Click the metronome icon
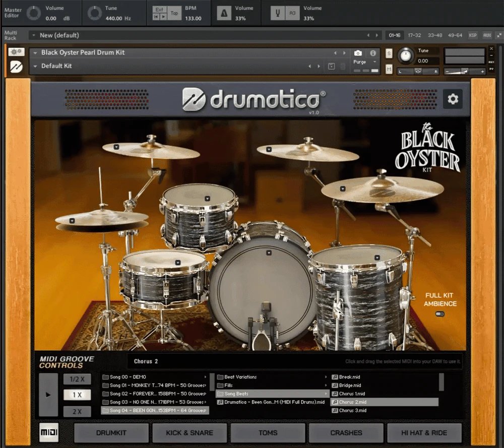 (224, 14)
